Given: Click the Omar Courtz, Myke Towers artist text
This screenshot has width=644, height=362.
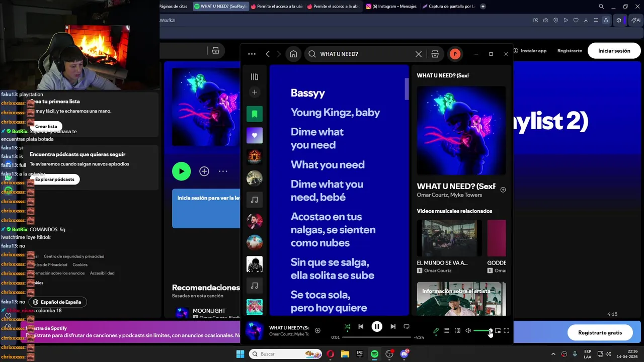Looking at the screenshot, I should [x=449, y=195].
